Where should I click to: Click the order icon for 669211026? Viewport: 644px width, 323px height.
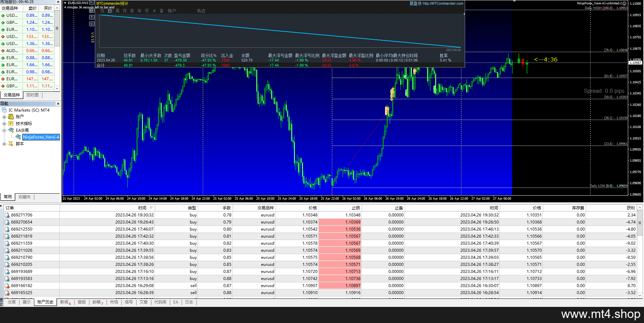coord(7,250)
